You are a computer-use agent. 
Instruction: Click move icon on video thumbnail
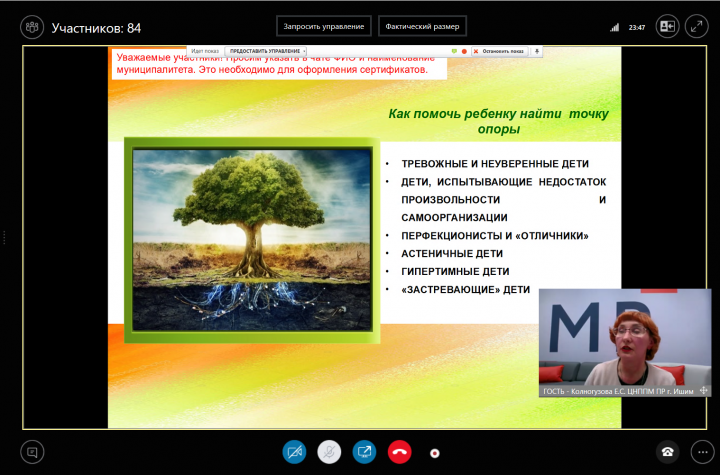point(704,390)
